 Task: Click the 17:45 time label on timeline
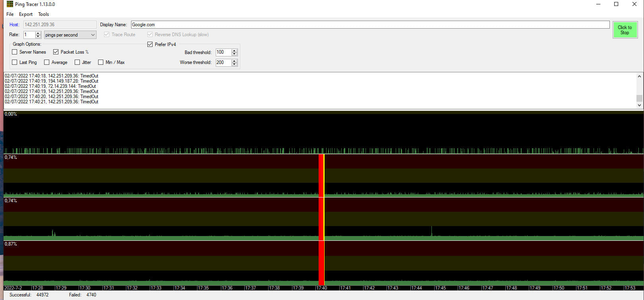440,288
